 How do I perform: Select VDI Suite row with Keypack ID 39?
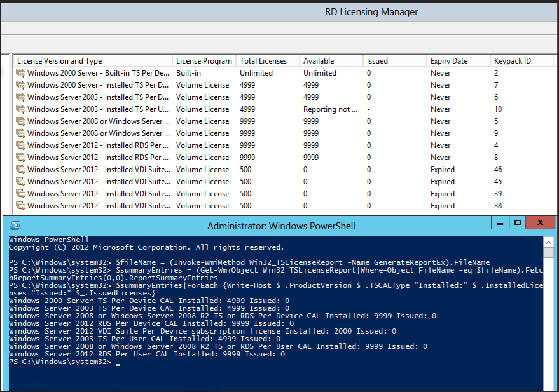(x=284, y=194)
